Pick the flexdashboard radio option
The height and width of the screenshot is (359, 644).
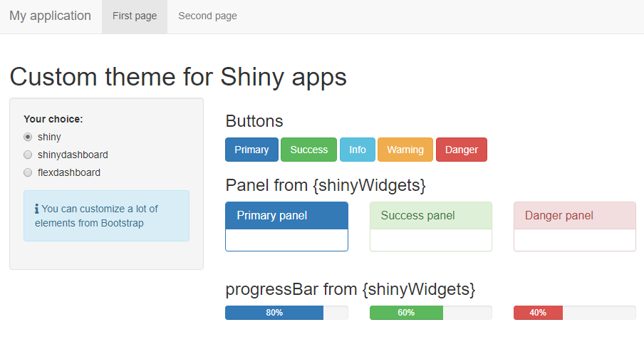28,172
